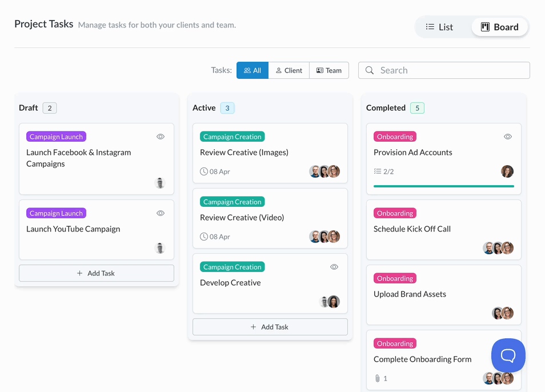Open the chat support bubble
Screen dimensions: 545x392
coord(508,355)
